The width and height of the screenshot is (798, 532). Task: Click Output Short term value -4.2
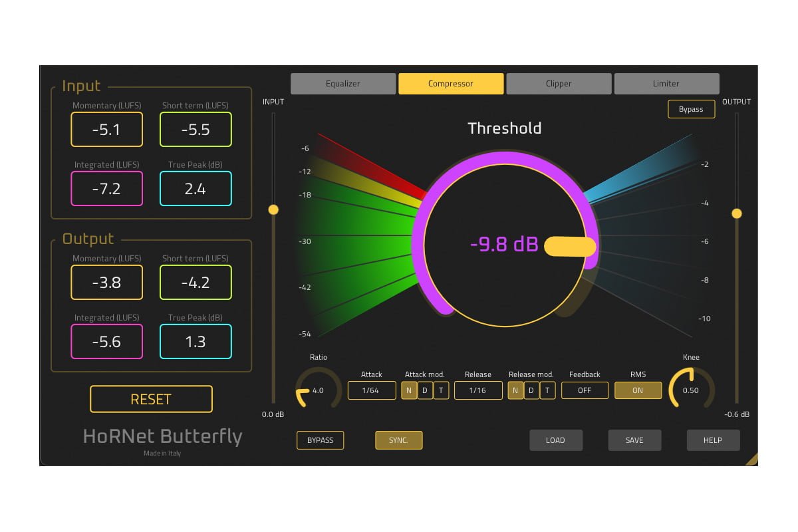[196, 282]
